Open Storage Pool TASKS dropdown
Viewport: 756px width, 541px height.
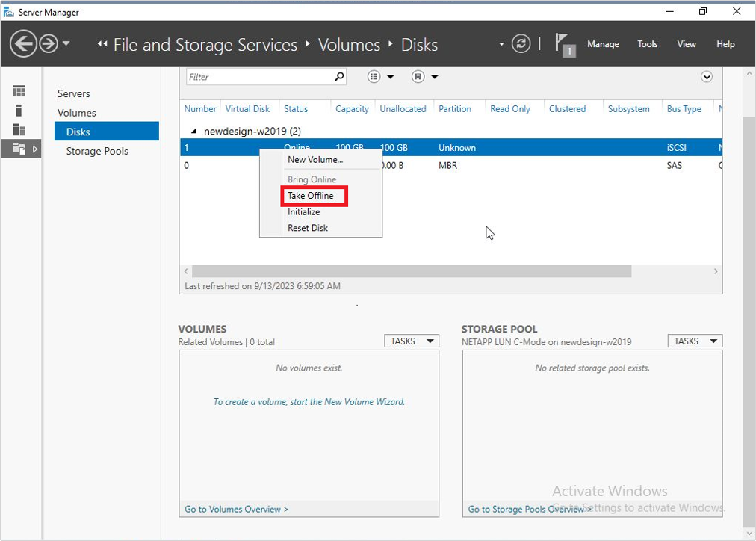pyautogui.click(x=695, y=341)
